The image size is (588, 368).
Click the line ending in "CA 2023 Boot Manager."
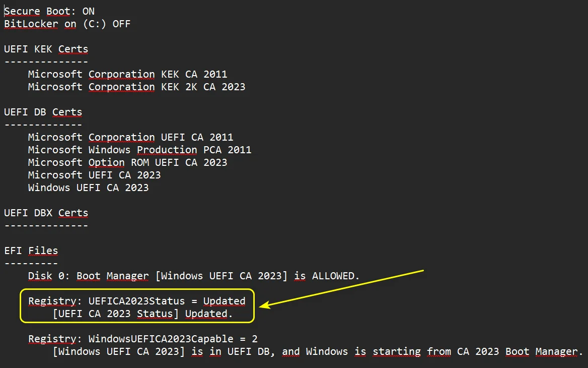[318, 352]
